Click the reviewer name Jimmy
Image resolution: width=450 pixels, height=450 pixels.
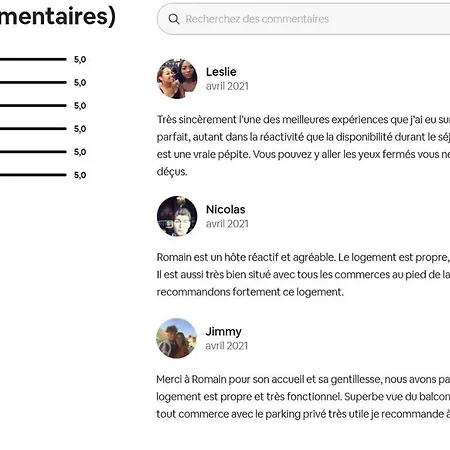pos(223,332)
